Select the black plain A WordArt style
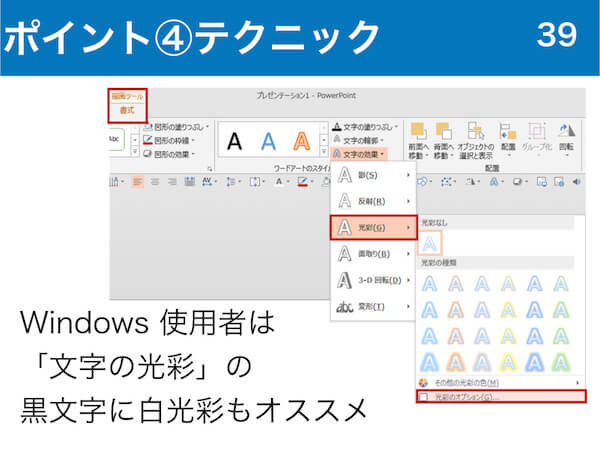 [235, 141]
